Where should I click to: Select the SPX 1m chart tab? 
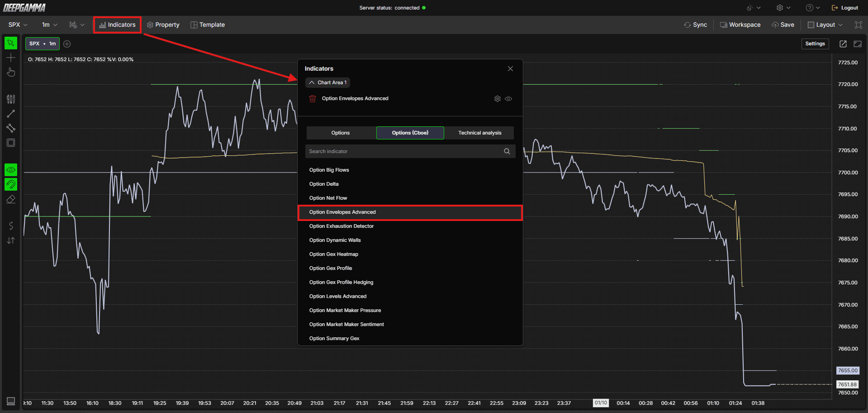tap(43, 44)
